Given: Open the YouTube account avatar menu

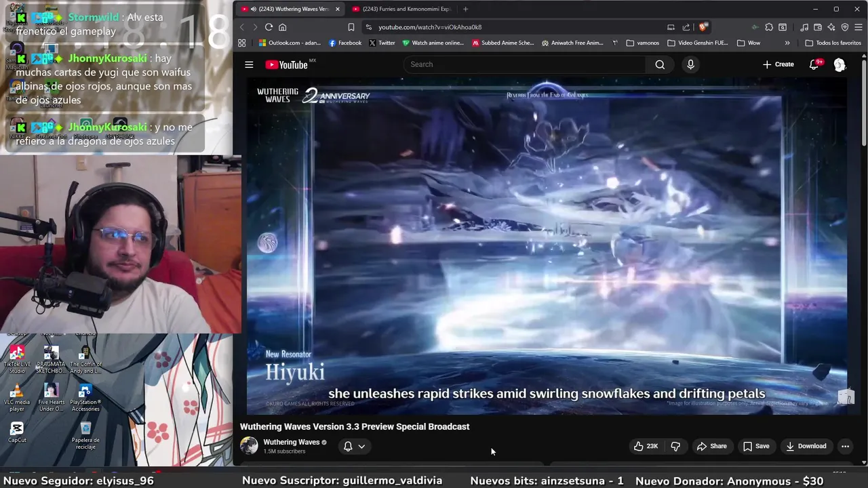Looking at the screenshot, I should tap(840, 64).
